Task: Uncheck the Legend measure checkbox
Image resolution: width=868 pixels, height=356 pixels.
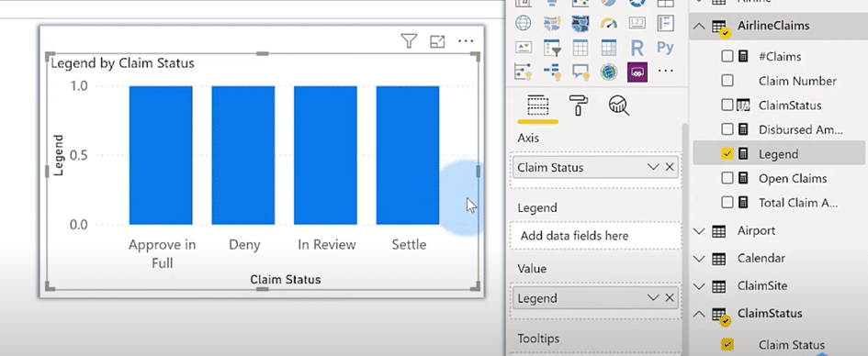Action: click(x=727, y=154)
